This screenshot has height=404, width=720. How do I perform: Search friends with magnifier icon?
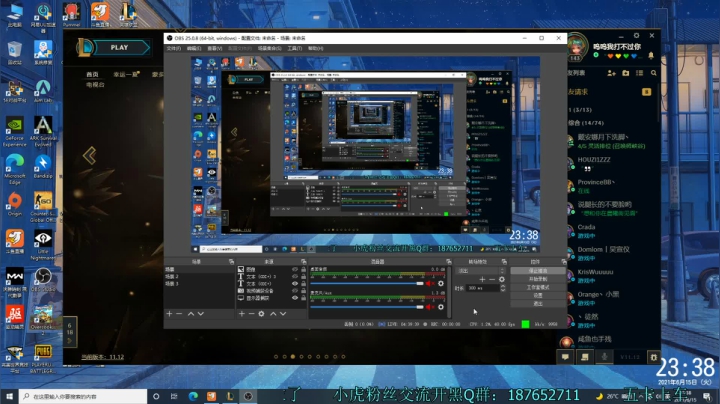click(653, 73)
